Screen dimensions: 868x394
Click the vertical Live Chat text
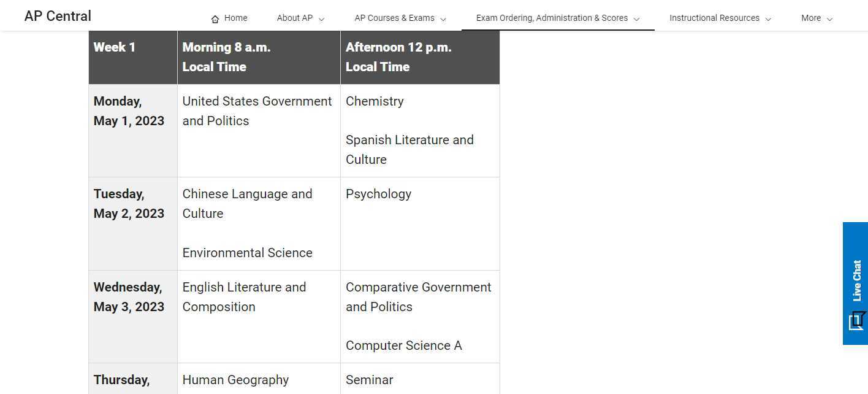point(856,280)
